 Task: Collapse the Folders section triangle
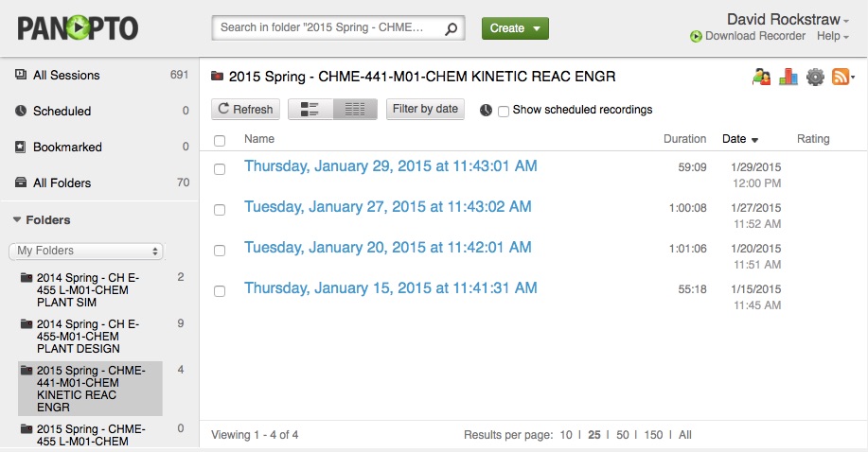tap(17, 219)
